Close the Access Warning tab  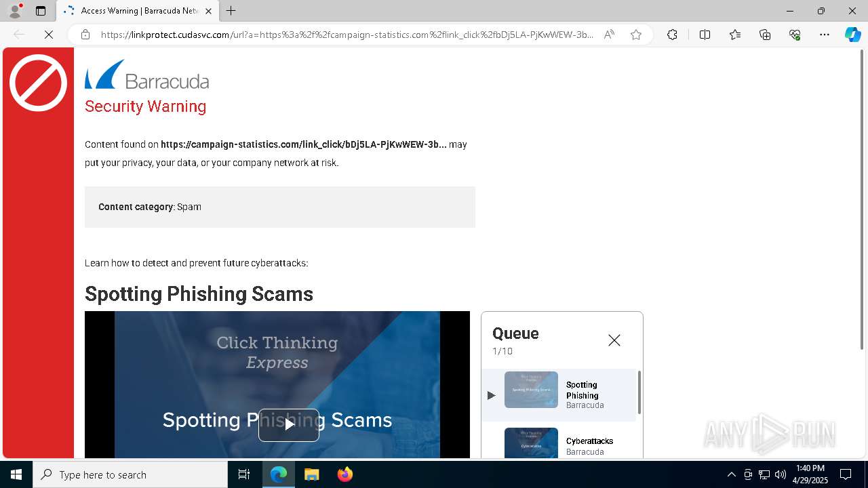[208, 11]
